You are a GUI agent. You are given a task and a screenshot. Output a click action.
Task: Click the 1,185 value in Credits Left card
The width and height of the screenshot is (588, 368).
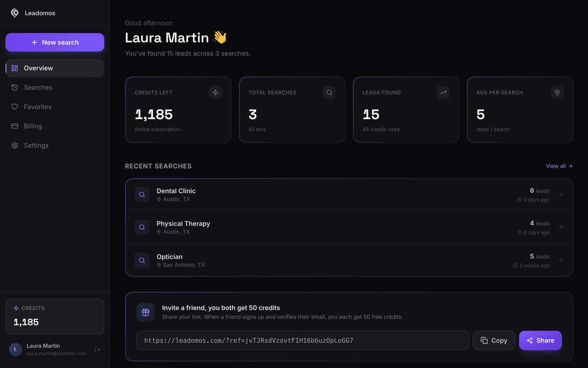click(154, 114)
